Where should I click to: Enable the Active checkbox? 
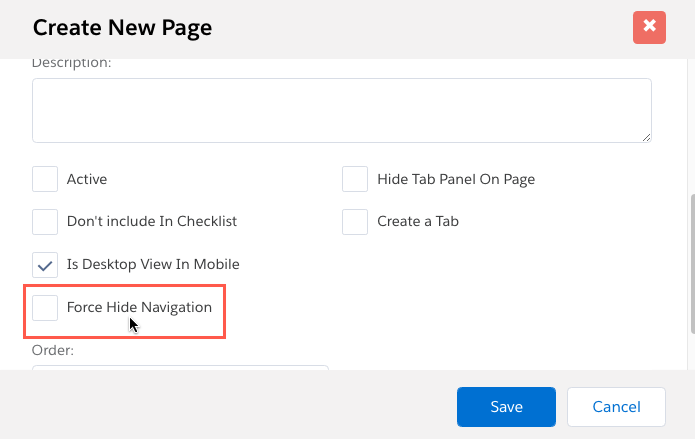point(45,179)
